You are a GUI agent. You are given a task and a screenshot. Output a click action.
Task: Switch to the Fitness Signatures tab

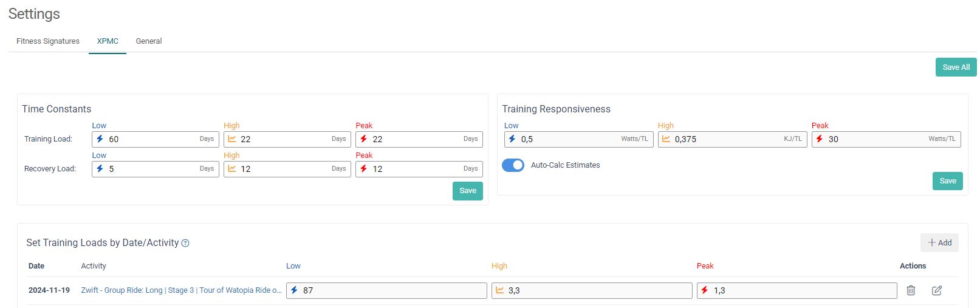[48, 41]
